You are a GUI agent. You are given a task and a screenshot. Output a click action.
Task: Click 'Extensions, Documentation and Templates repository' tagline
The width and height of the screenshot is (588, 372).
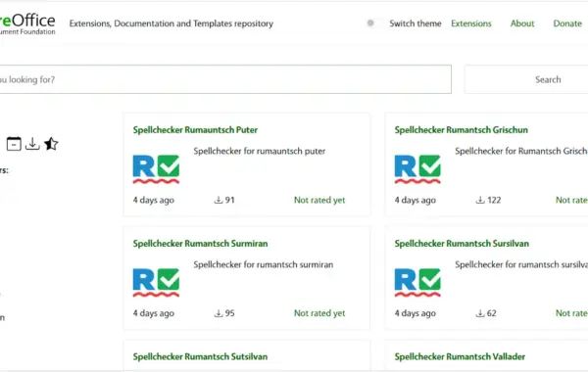[x=171, y=23]
